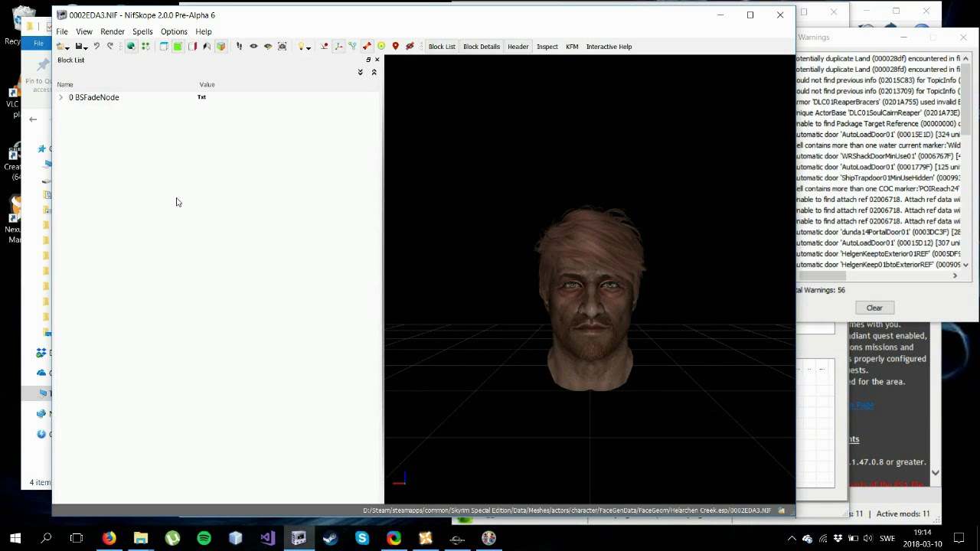Viewport: 980px width, 551px height.
Task: Toggle the KFM panel button
Action: [x=572, y=47]
